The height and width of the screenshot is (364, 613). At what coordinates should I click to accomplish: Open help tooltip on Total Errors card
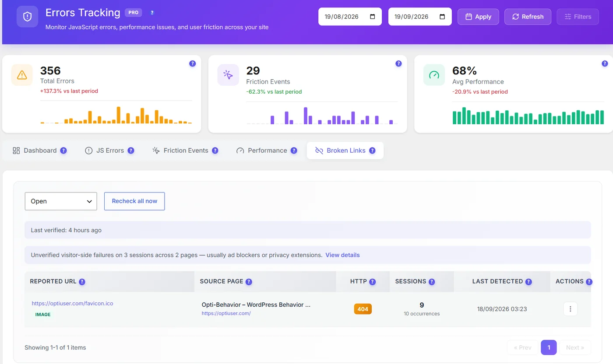[192, 63]
